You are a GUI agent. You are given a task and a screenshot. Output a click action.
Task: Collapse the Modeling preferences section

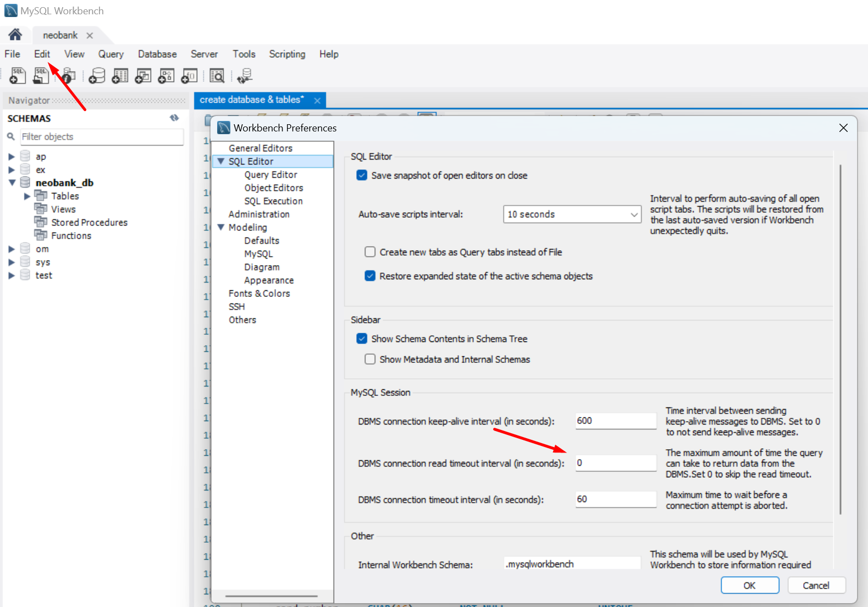click(221, 227)
